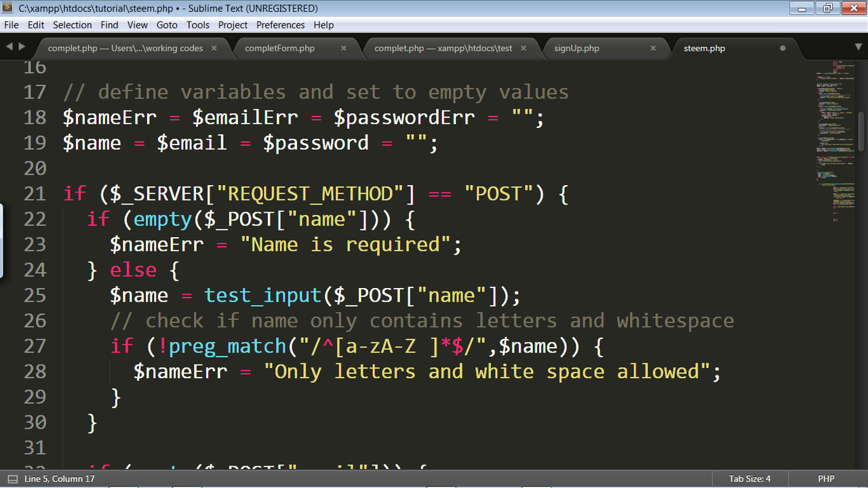Image resolution: width=868 pixels, height=488 pixels.
Task: Open the PHP syntax selector
Action: click(x=826, y=479)
